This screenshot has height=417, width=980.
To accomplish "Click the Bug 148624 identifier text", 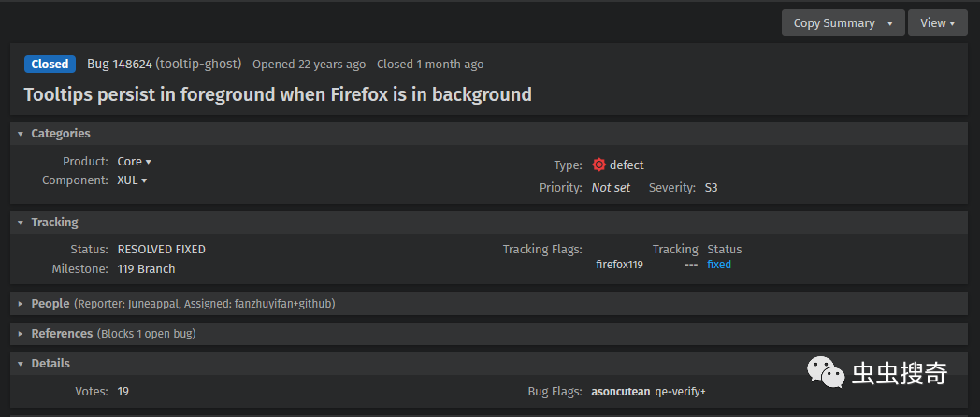I will coord(120,64).
